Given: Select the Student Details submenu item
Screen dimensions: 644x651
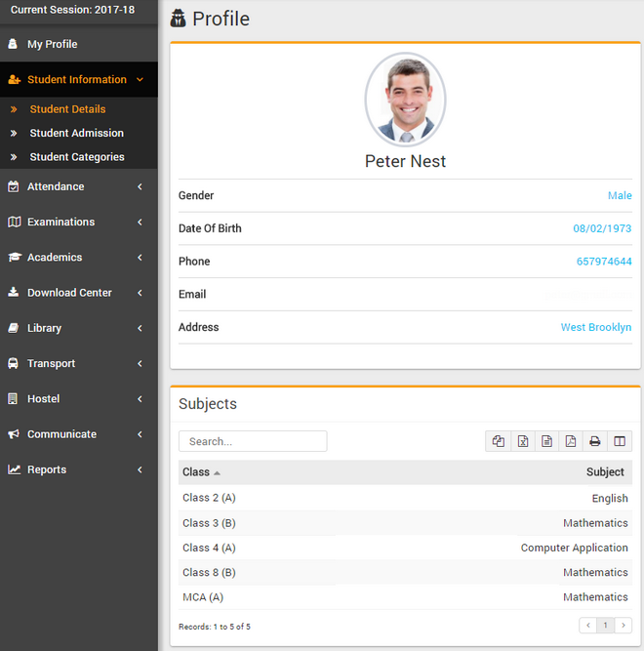Looking at the screenshot, I should click(x=67, y=109).
